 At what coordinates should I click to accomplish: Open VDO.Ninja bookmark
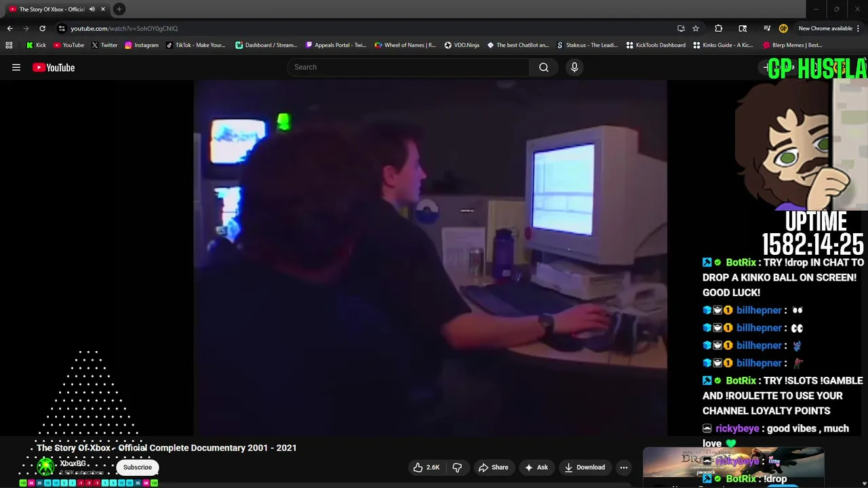point(462,45)
